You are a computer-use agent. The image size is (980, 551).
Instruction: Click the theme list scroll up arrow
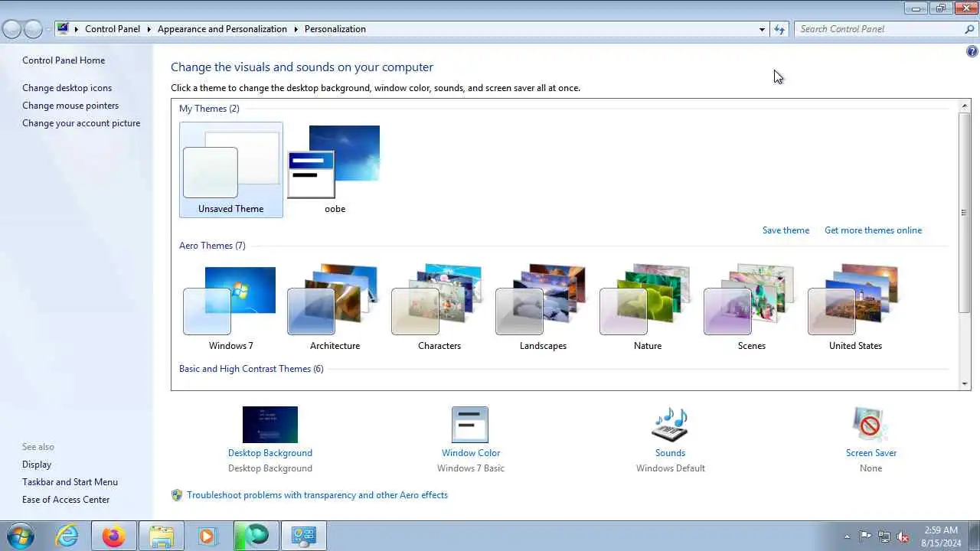(965, 106)
